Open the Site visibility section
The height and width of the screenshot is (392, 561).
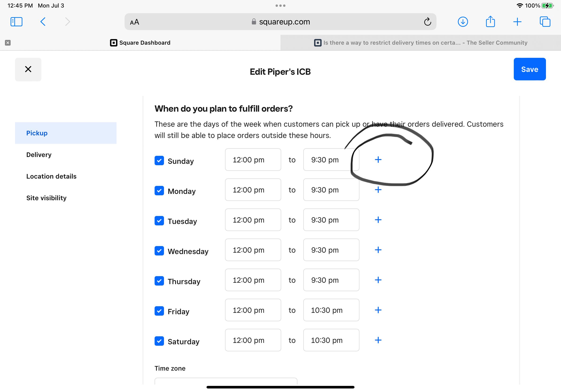pyautogui.click(x=66, y=198)
